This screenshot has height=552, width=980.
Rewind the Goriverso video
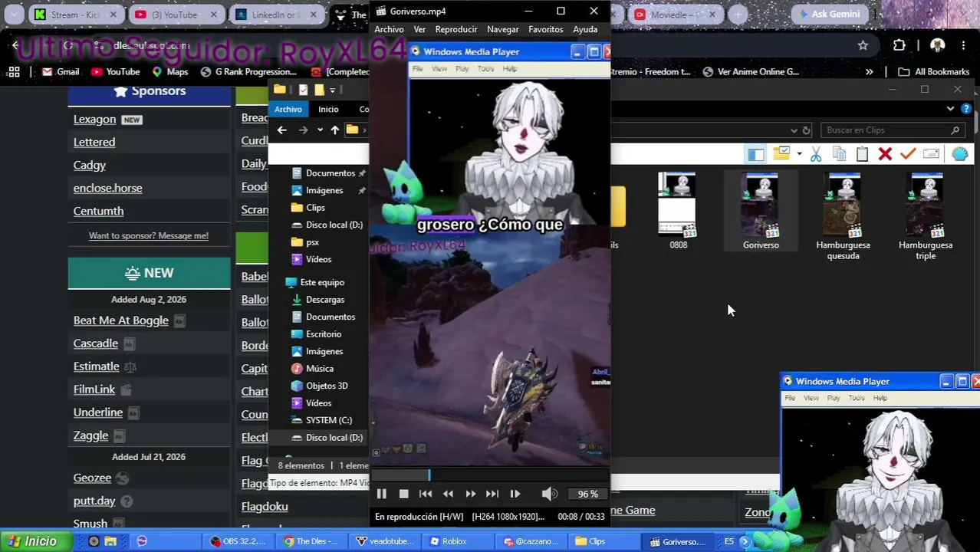coord(448,495)
